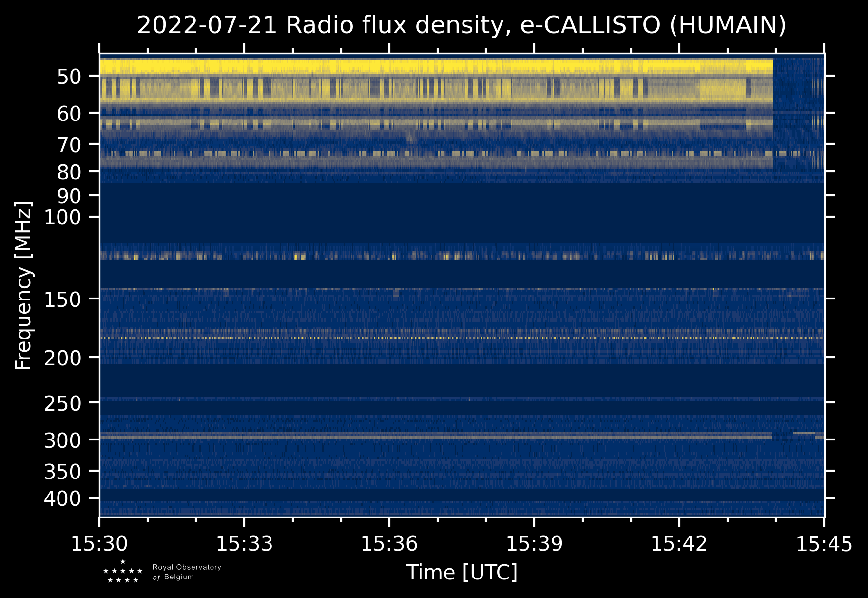The width and height of the screenshot is (868, 598).
Task: Click the Frequency [MHz] axis label
Action: click(x=23, y=285)
